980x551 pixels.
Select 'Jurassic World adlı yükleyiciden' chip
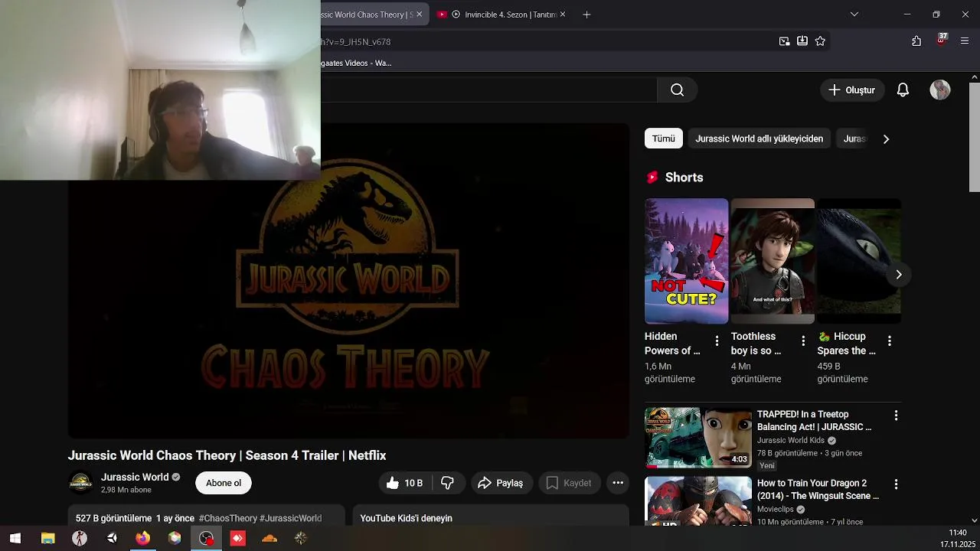click(759, 139)
